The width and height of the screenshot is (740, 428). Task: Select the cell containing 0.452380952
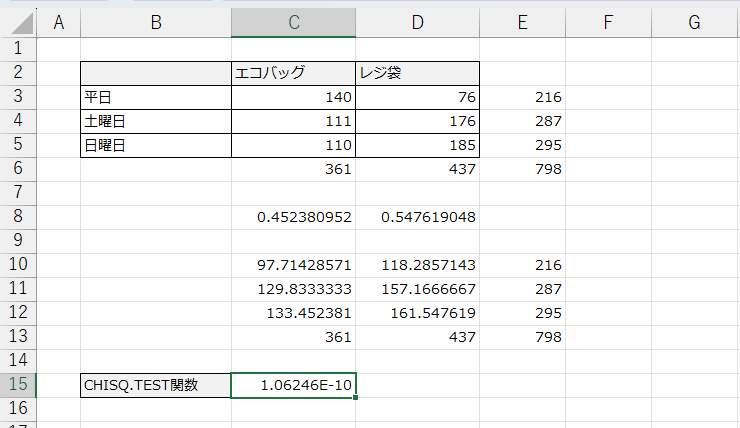pos(293,217)
